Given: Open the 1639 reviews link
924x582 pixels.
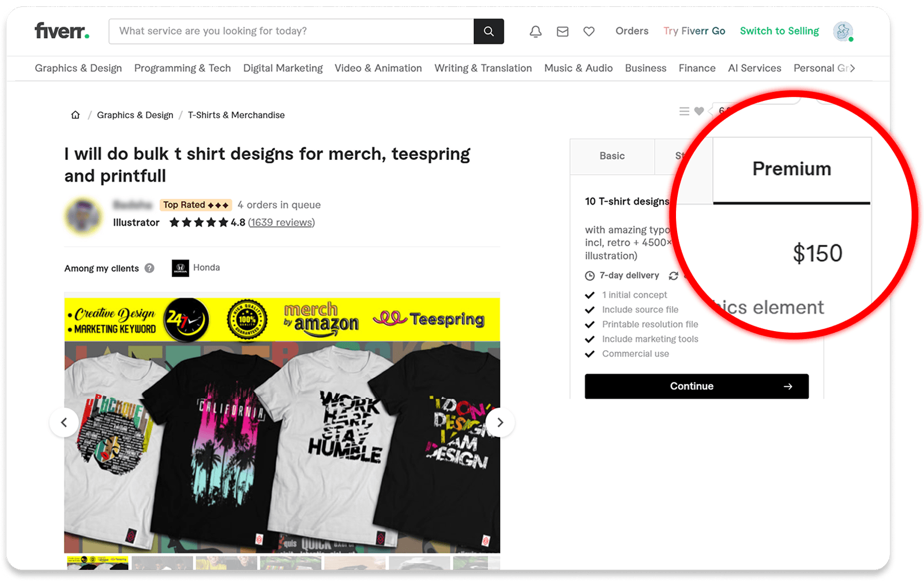Looking at the screenshot, I should pos(281,222).
